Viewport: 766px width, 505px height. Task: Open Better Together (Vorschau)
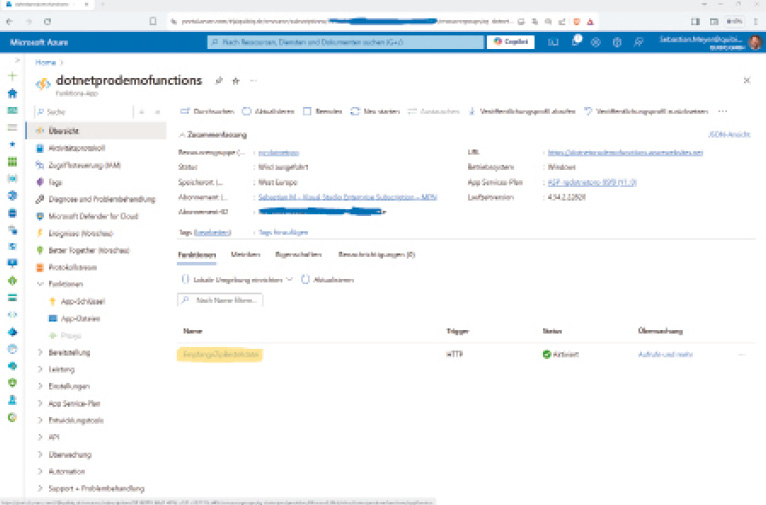89,250
